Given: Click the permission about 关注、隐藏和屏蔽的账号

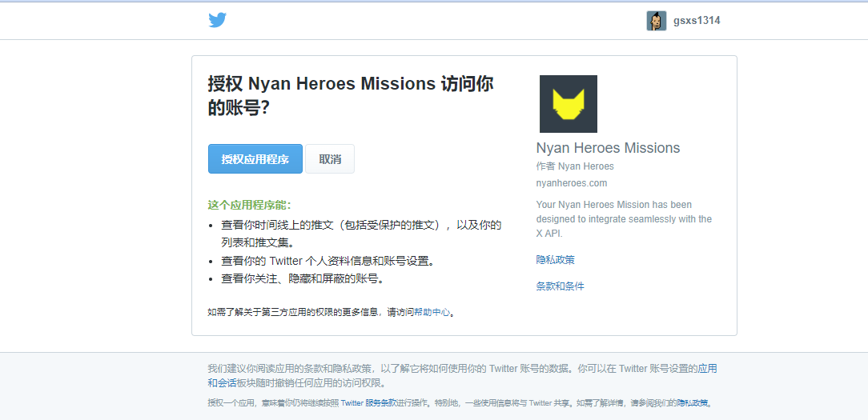Looking at the screenshot, I should (302, 278).
